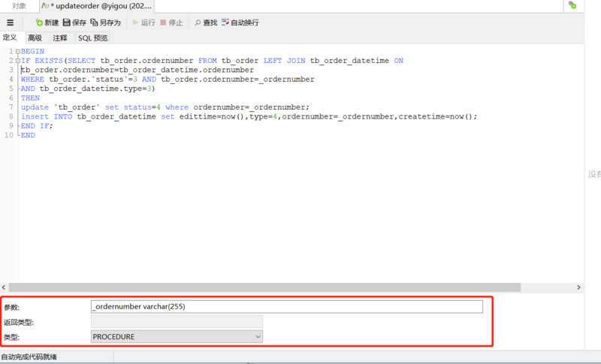Collapse the BEGIN block fold marker

[x=18, y=52]
